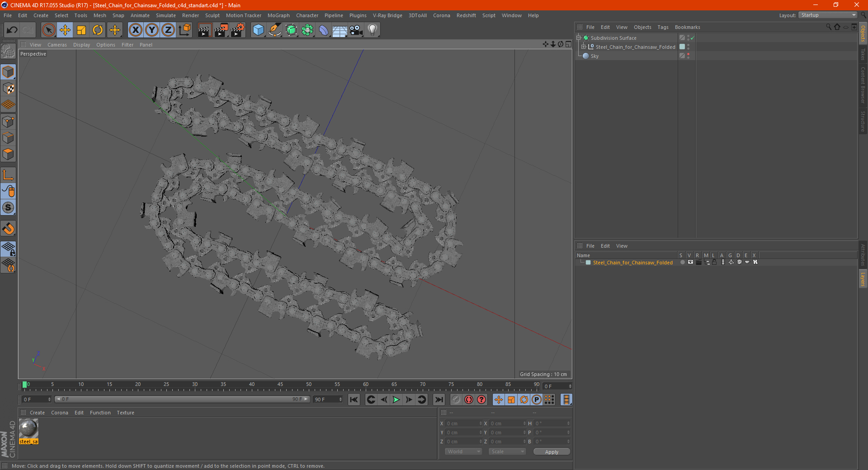Add a Subdivision Surface generator
The width and height of the screenshot is (868, 470).
(291, 30)
